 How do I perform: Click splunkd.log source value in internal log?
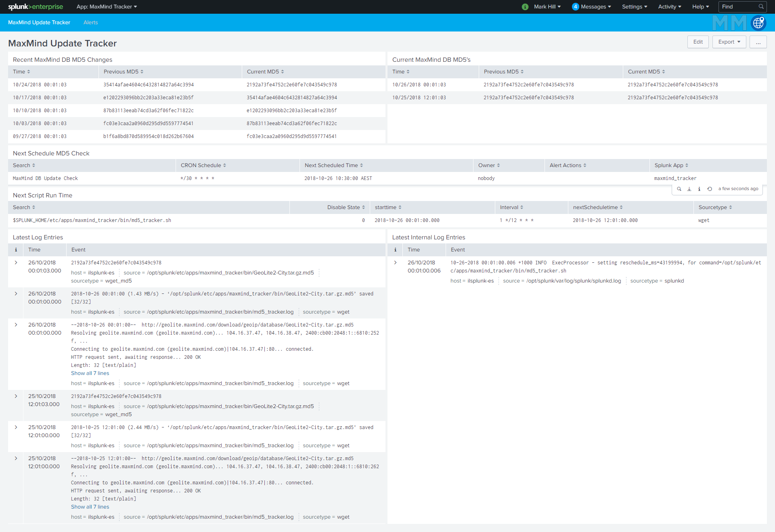574,281
